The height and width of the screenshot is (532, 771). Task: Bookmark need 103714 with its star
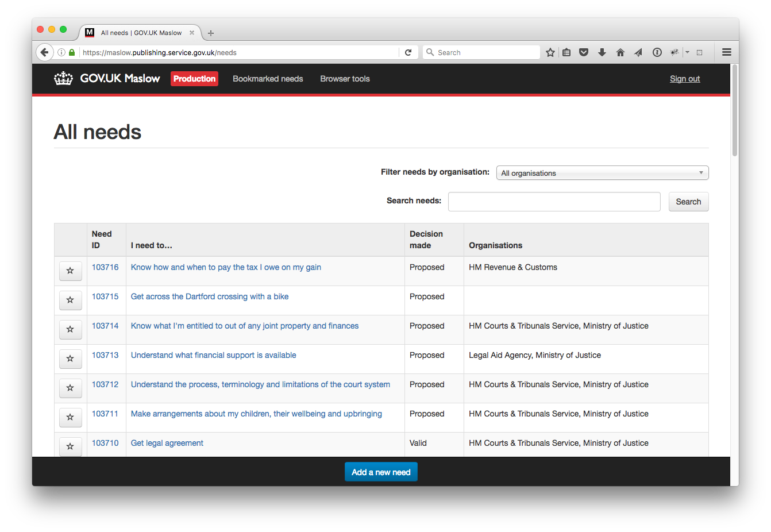(x=70, y=329)
